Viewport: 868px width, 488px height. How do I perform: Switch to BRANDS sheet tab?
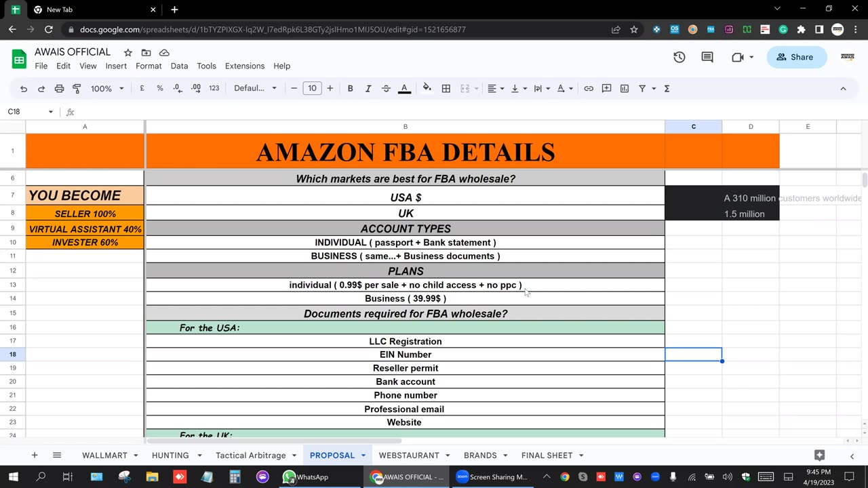(480, 455)
